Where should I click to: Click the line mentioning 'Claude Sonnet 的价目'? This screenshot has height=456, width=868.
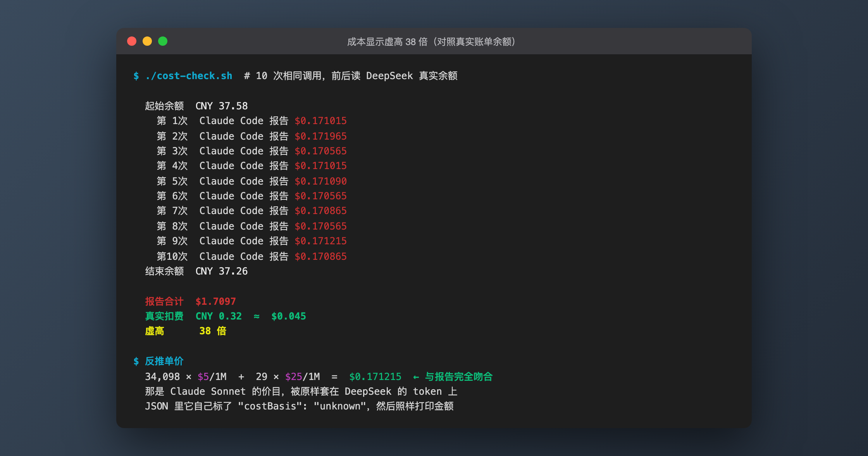click(x=301, y=391)
